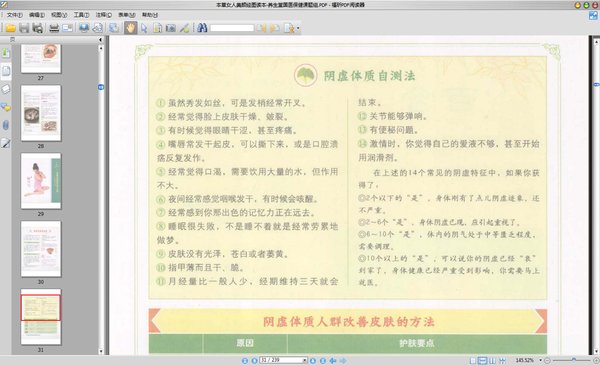Select page 31 thumbnail
Image resolution: width=600 pixels, height=365 pixels.
41,317
